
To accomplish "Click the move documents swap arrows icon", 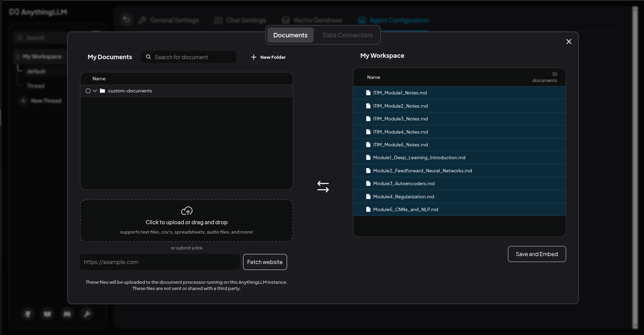I will coord(323,187).
